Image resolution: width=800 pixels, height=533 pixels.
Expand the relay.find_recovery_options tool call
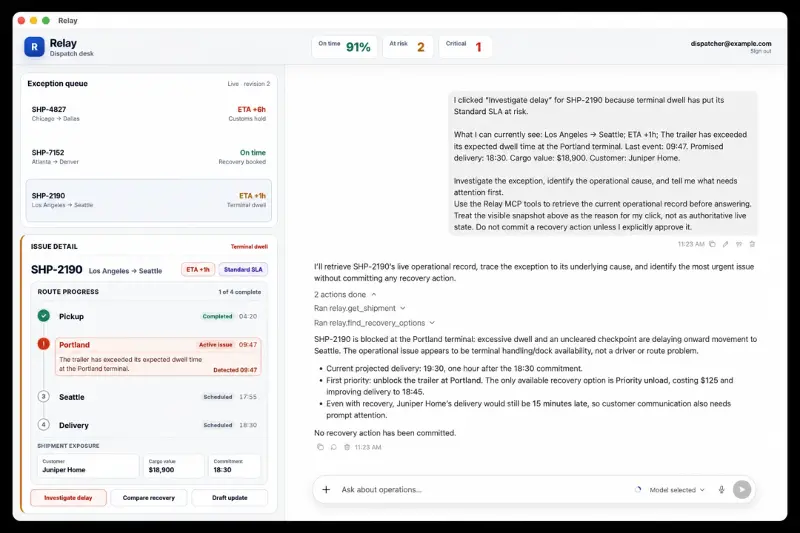tap(374, 323)
